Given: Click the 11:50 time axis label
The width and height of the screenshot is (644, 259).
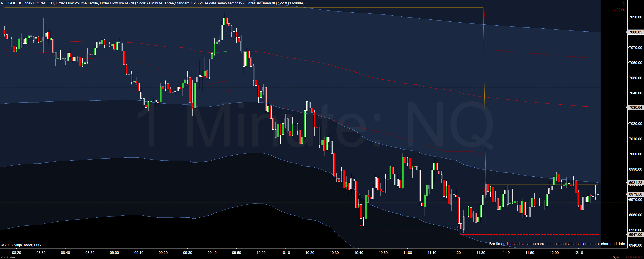Looking at the screenshot, I should point(530,252).
